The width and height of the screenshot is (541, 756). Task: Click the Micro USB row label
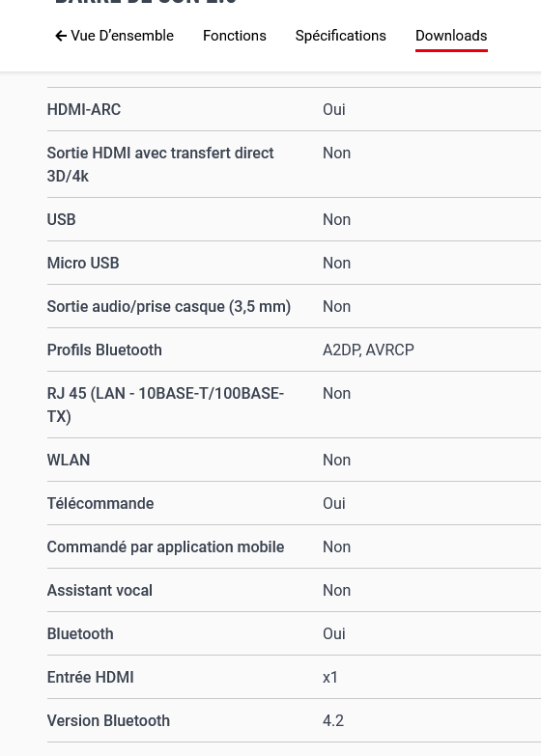point(83,263)
